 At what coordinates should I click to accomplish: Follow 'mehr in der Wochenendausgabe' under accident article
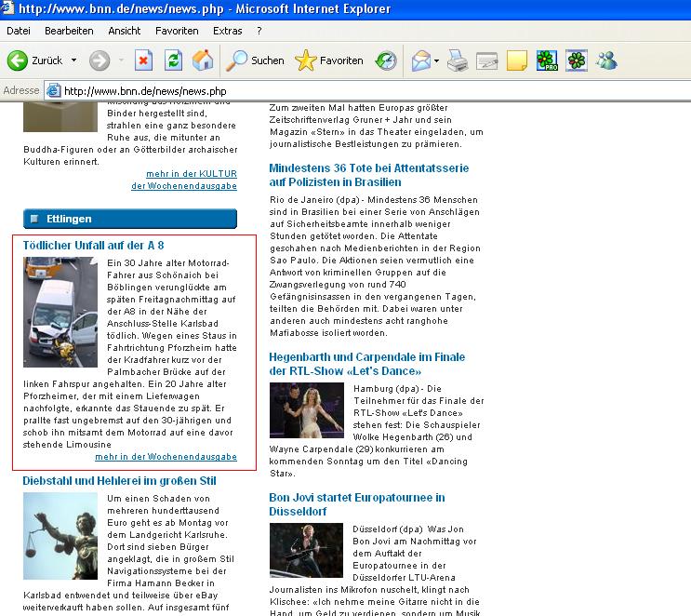[166, 457]
